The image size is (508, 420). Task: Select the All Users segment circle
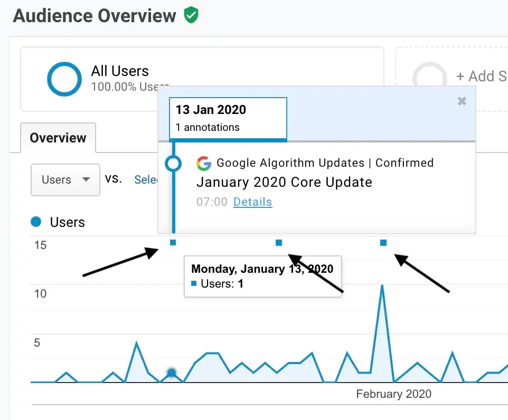click(63, 79)
